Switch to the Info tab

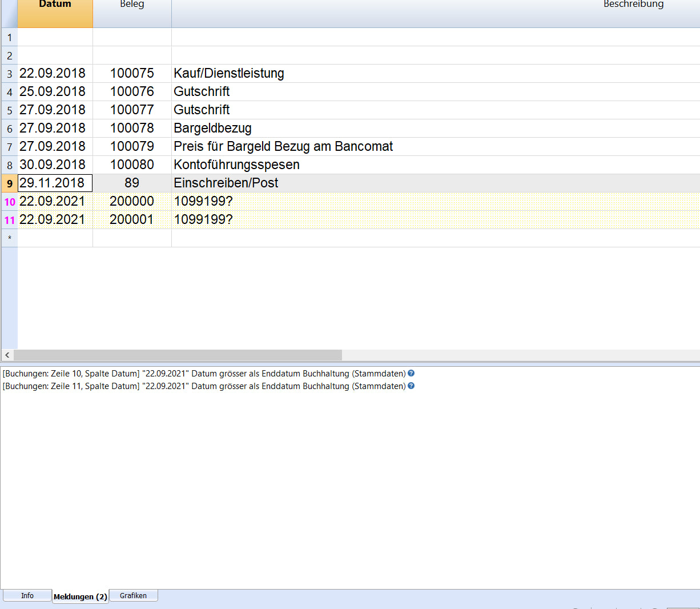pos(27,595)
